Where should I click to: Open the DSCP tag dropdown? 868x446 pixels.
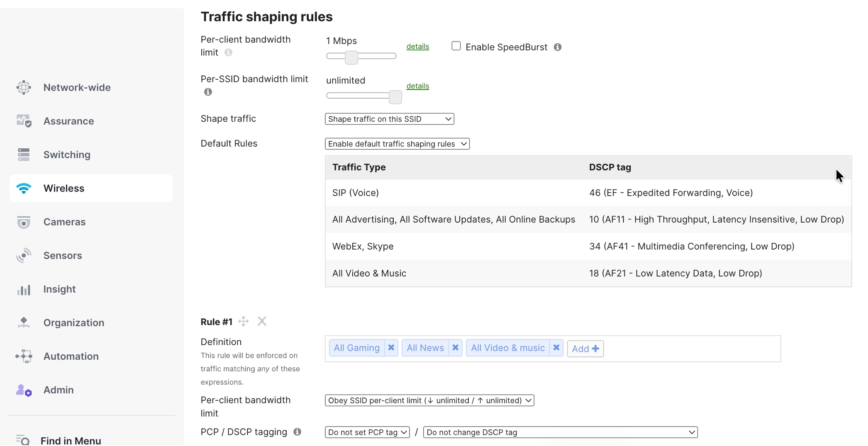[x=560, y=432]
